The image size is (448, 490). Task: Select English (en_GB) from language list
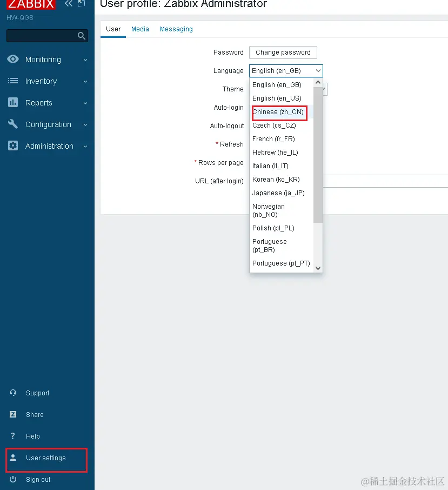(281, 85)
